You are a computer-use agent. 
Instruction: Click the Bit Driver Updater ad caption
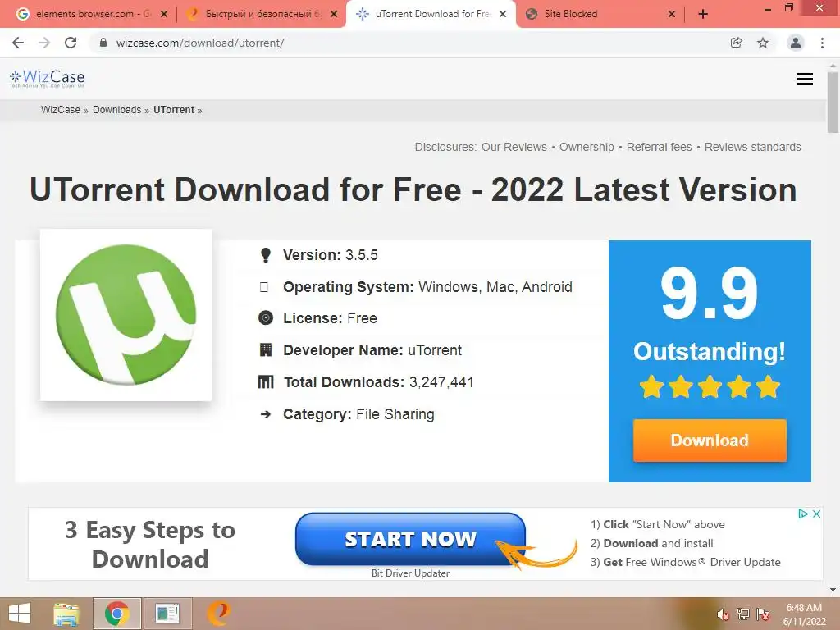(x=410, y=573)
